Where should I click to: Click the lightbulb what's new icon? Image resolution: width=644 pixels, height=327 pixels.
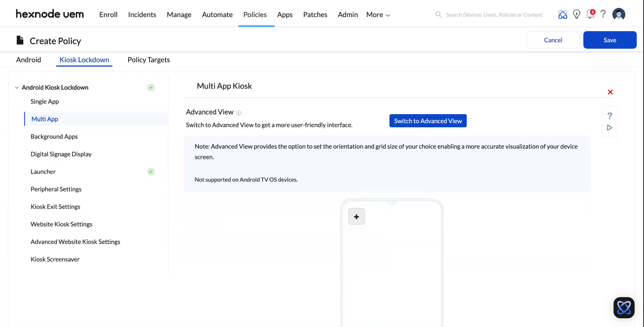click(577, 14)
